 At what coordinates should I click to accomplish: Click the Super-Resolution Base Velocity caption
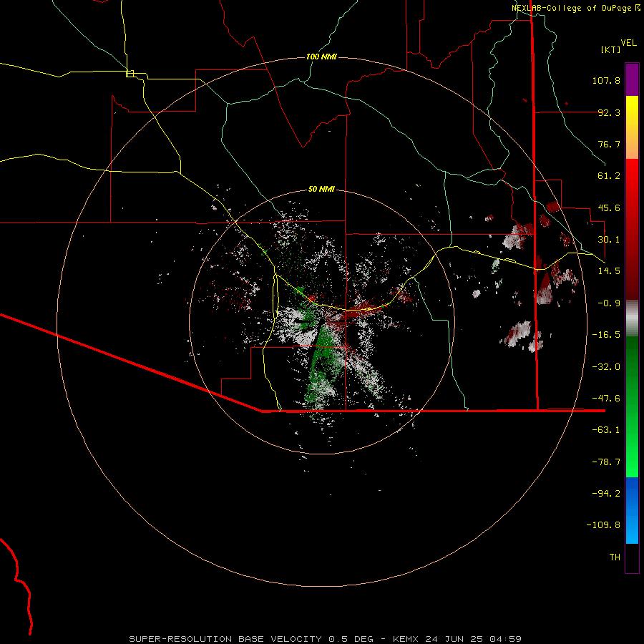point(326,639)
